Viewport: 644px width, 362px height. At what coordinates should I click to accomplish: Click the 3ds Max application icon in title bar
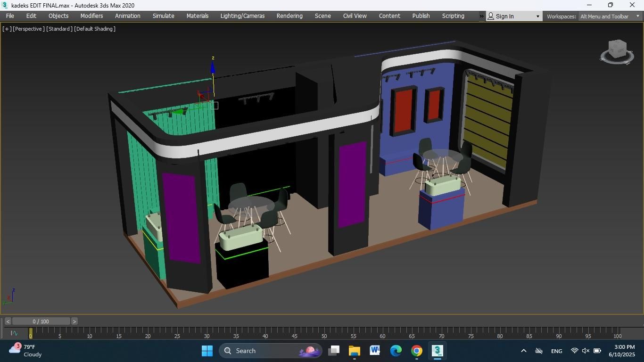click(x=4, y=5)
